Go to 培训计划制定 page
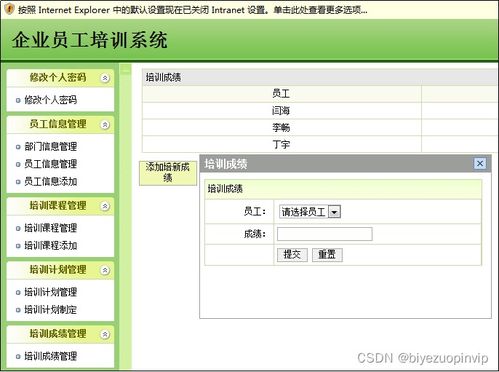 click(x=51, y=310)
